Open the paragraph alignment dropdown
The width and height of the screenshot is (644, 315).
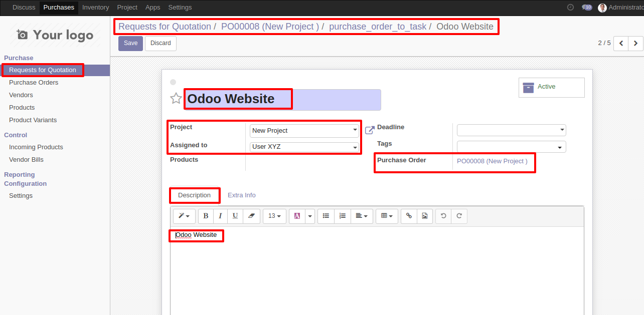tap(362, 216)
